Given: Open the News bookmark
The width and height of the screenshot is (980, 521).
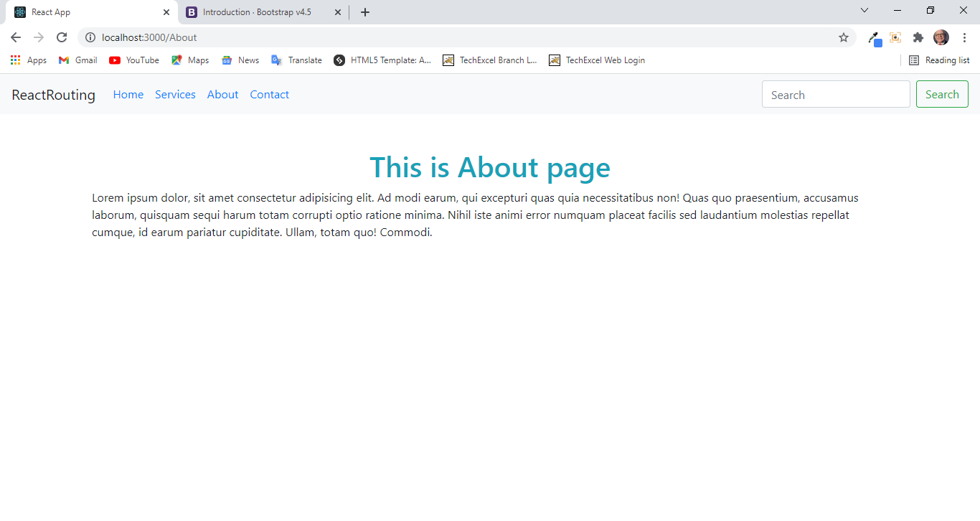Looking at the screenshot, I should click(240, 60).
